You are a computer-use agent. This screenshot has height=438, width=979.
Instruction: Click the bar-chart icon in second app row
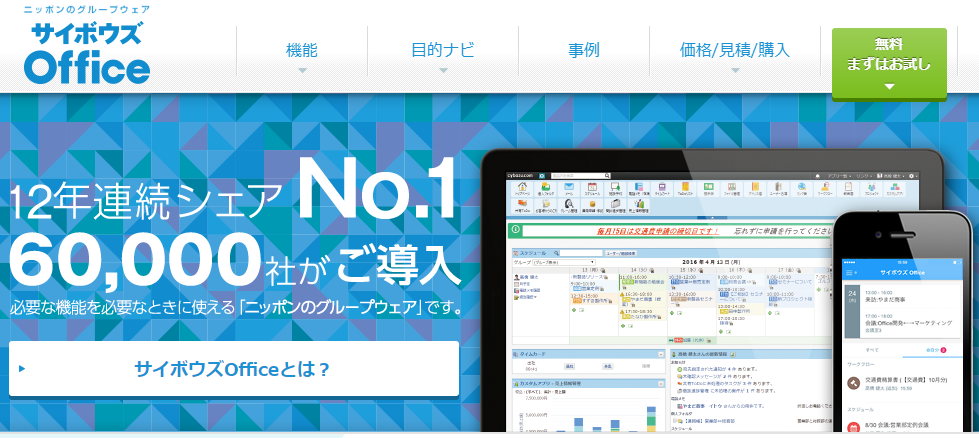tap(639, 205)
